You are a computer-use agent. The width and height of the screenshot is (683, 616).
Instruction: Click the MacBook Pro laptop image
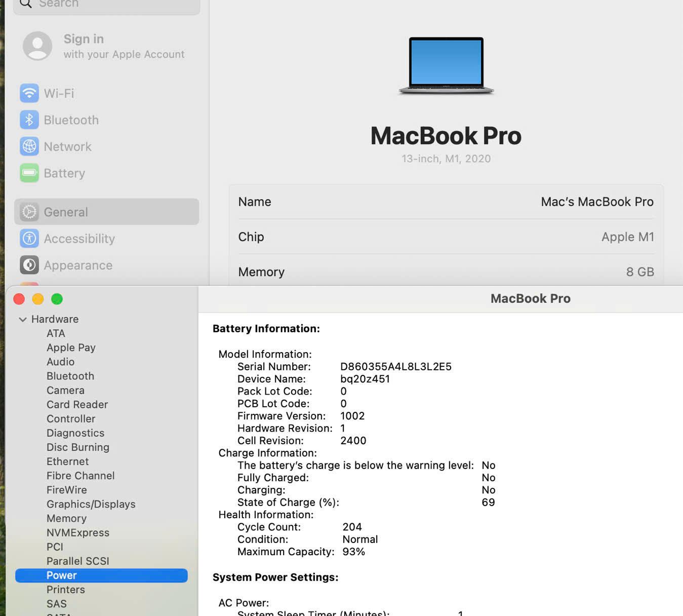pos(446,65)
